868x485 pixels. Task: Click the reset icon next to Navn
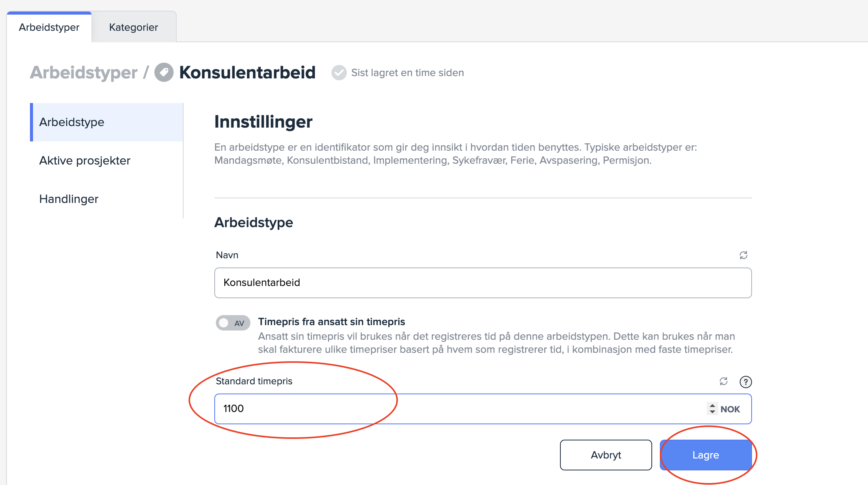click(x=743, y=255)
